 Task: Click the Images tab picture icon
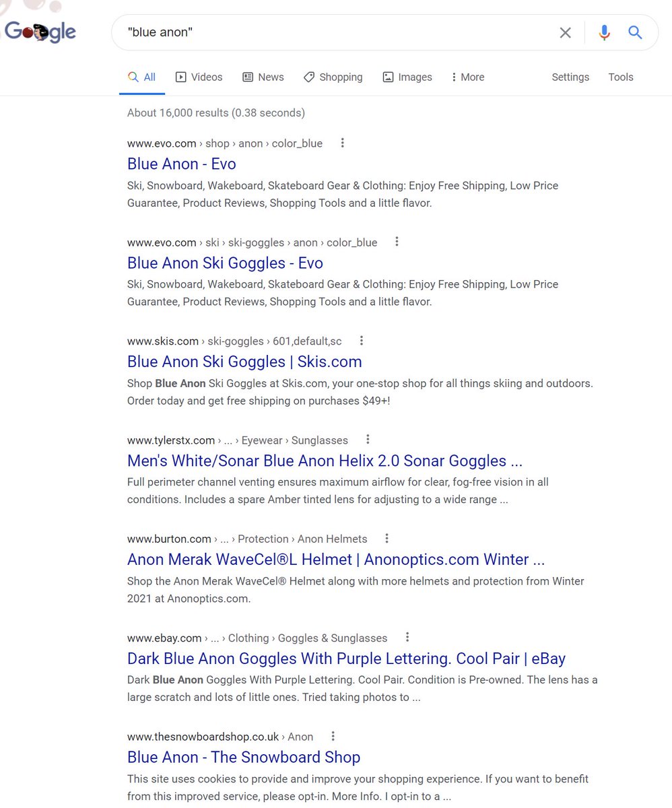click(x=388, y=77)
